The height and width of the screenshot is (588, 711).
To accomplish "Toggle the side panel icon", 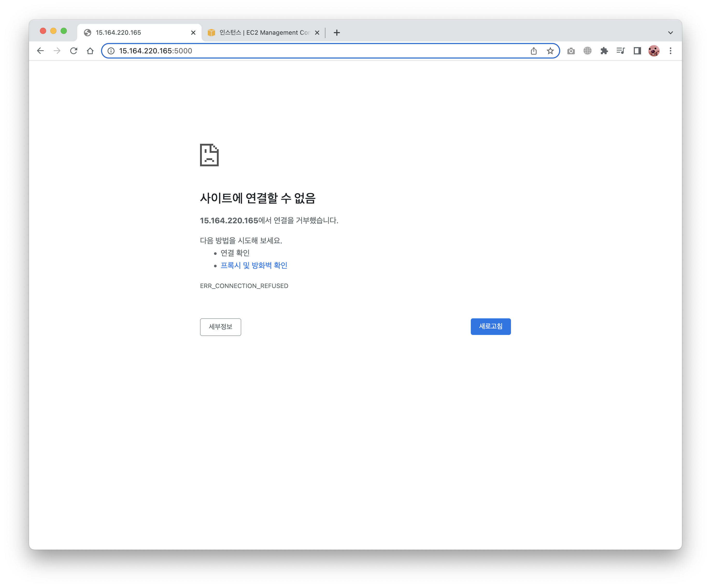I will 637,51.
